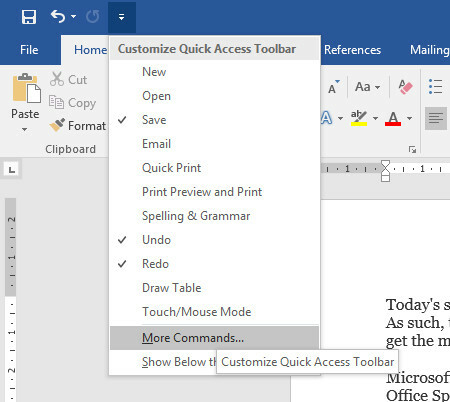Expand the Undo history dropdown arrow
This screenshot has height=402, width=450.
(x=74, y=17)
